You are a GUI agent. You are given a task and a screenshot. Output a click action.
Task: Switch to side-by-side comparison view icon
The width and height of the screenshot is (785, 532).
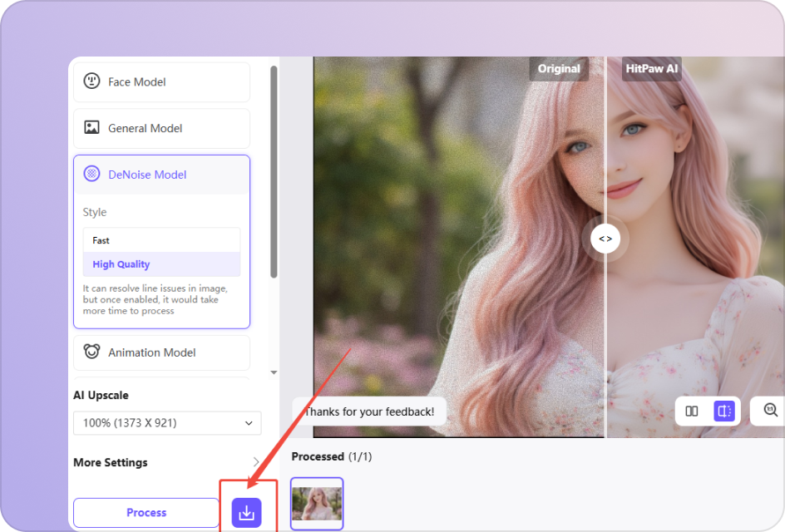click(691, 411)
